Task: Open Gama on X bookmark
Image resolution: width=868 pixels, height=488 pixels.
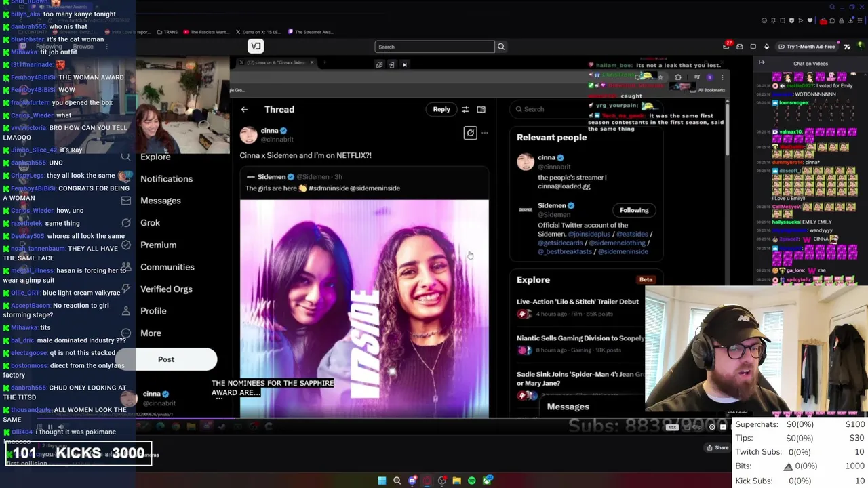Action: [258, 32]
